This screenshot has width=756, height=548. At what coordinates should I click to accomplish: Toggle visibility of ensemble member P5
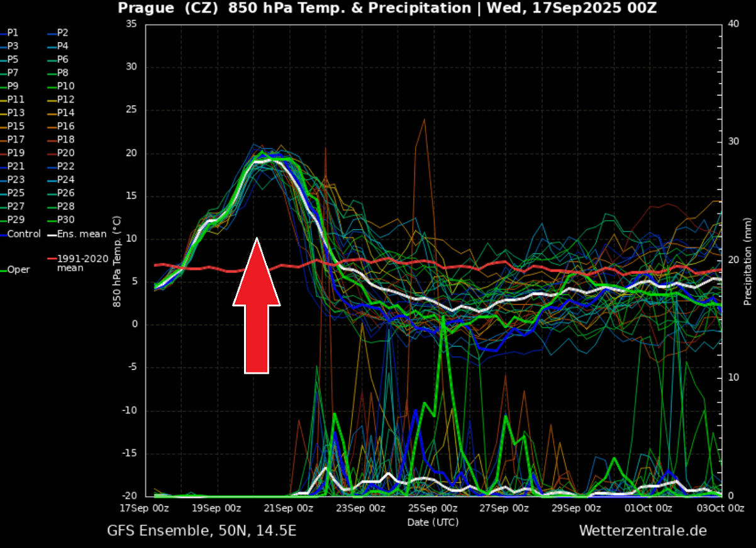coord(11,59)
